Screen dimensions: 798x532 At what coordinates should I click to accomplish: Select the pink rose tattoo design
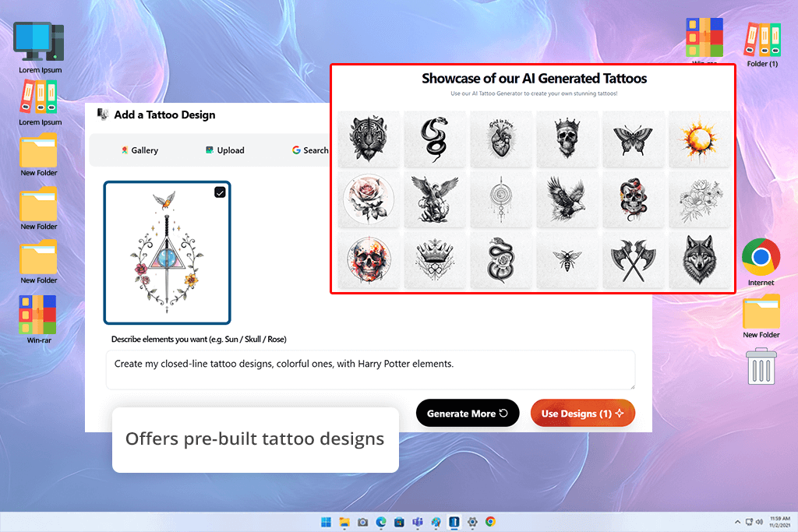click(369, 199)
